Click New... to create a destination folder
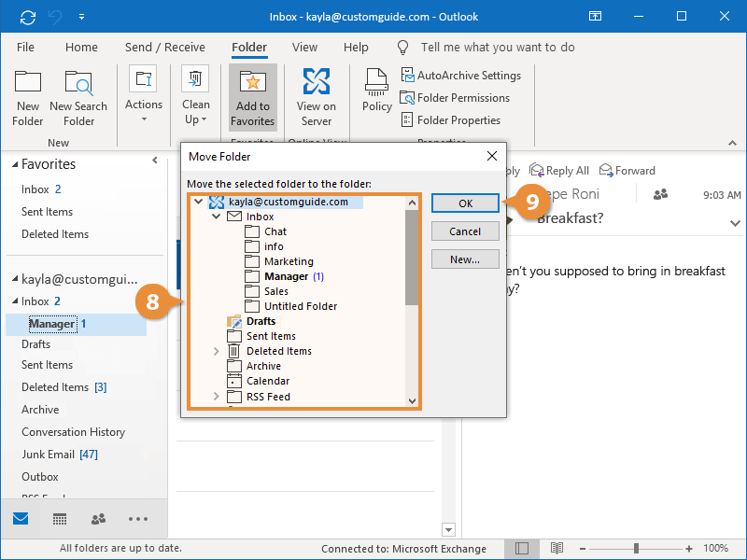747x560 pixels. [465, 259]
